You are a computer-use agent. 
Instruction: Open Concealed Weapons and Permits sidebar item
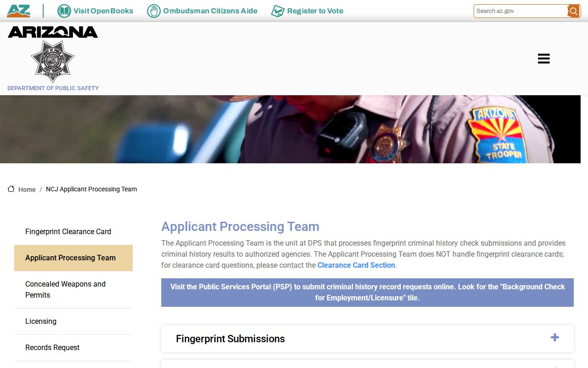73,290
